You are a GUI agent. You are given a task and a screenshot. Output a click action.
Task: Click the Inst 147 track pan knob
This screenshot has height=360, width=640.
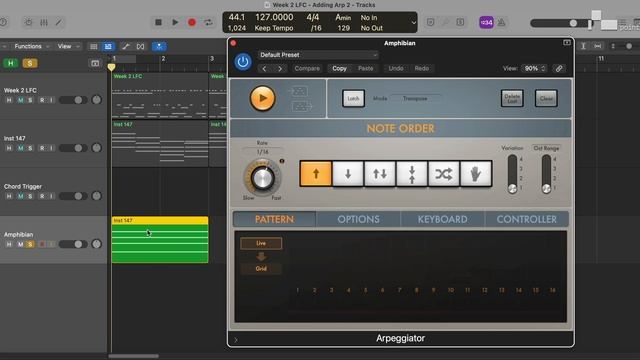96,148
